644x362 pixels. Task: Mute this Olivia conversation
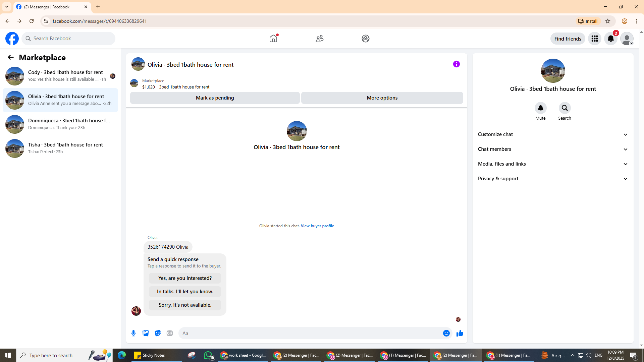(x=540, y=108)
